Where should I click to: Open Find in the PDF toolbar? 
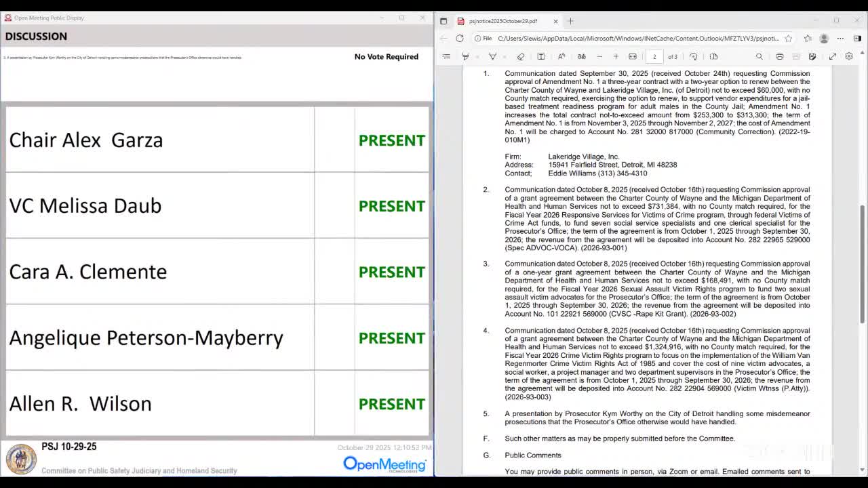point(759,56)
